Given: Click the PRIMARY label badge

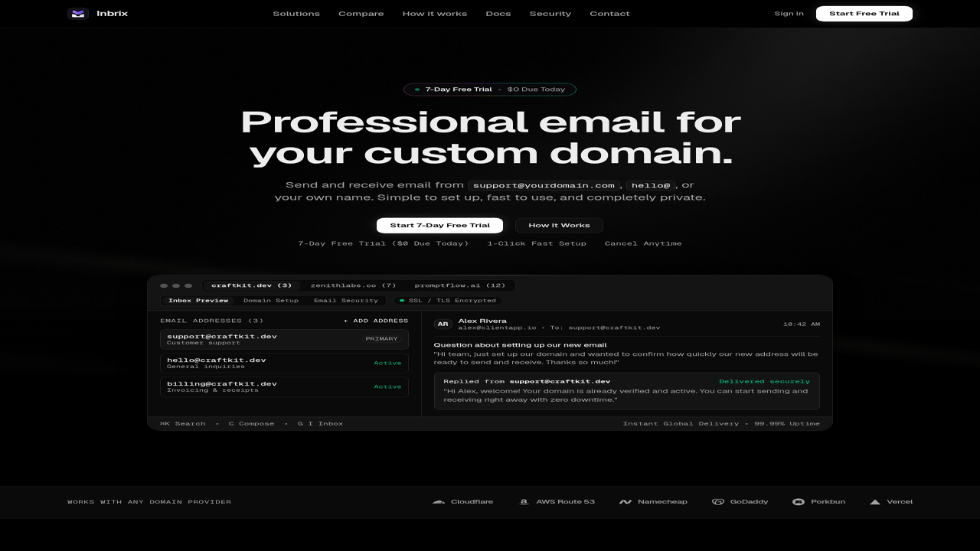Looking at the screenshot, I should (x=381, y=339).
